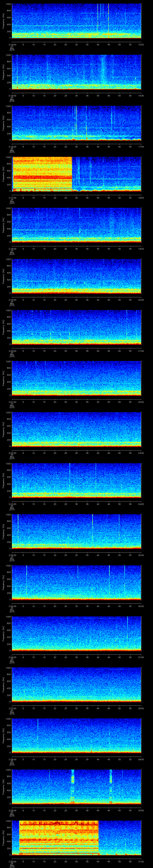Screen dimensions: 153x868
Task: Click the 2:21:00 start time label
Action: tap(12, 402)
